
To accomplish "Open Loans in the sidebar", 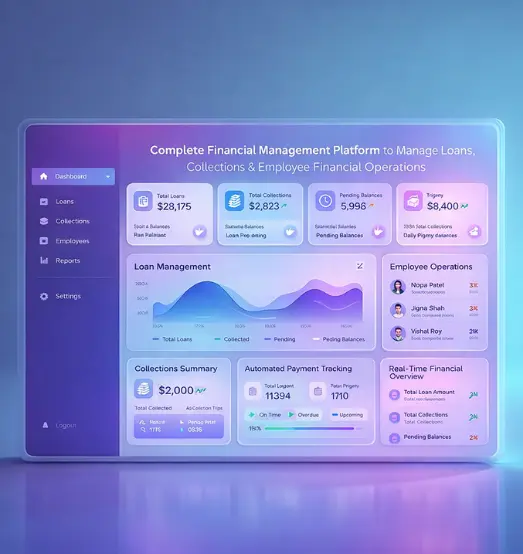I will tap(64, 201).
